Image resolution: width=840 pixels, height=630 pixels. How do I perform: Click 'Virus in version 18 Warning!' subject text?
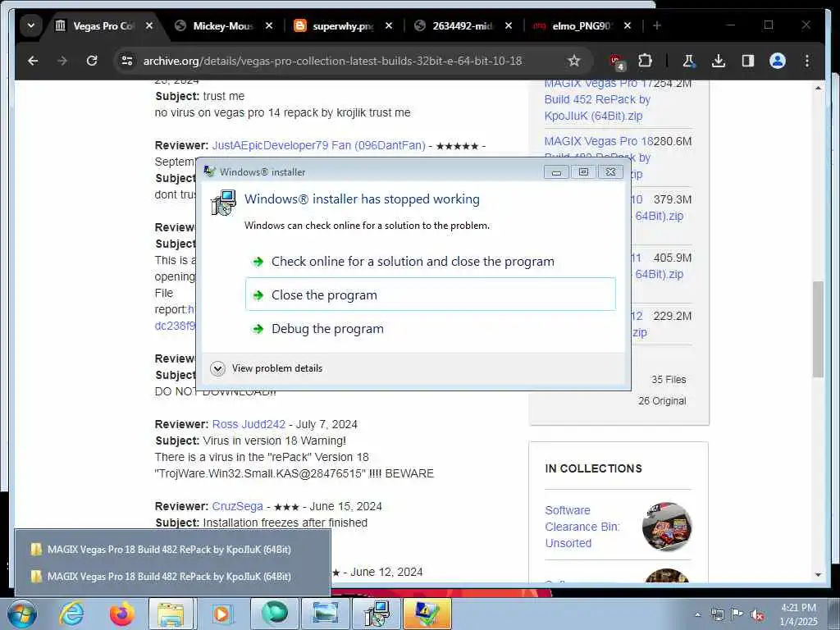274,441
